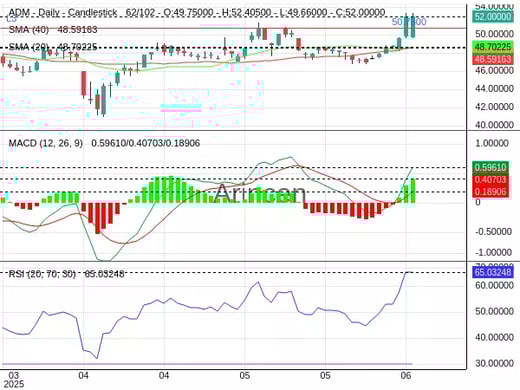Click the 60.00000 RSI axis label
Image resolution: width=520 pixels, height=390 pixels.
click(494, 286)
